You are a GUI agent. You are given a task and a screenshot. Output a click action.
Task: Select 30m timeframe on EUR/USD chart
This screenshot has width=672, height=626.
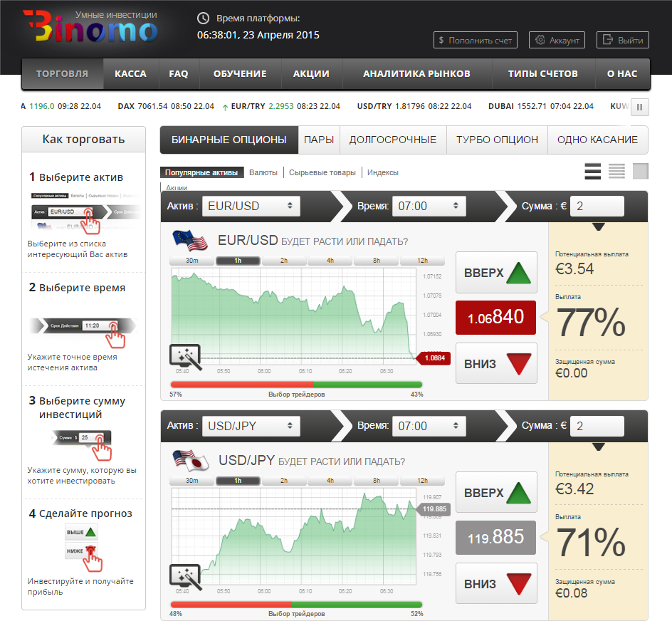192,261
